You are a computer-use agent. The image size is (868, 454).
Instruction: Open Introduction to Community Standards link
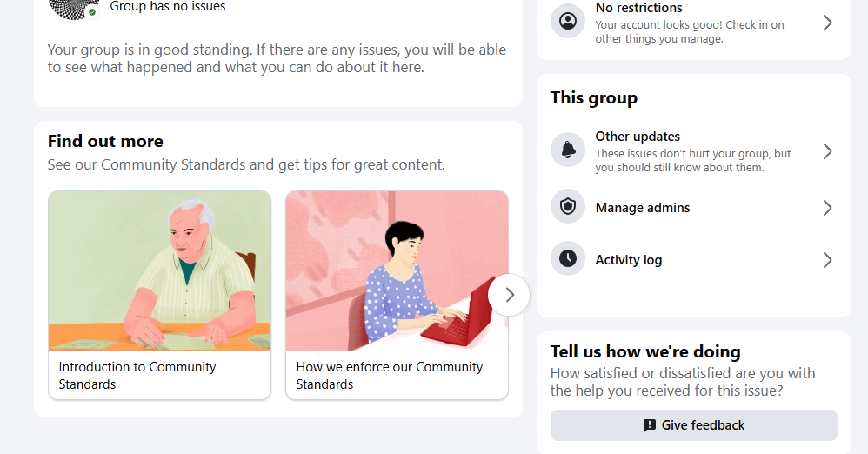tap(137, 376)
